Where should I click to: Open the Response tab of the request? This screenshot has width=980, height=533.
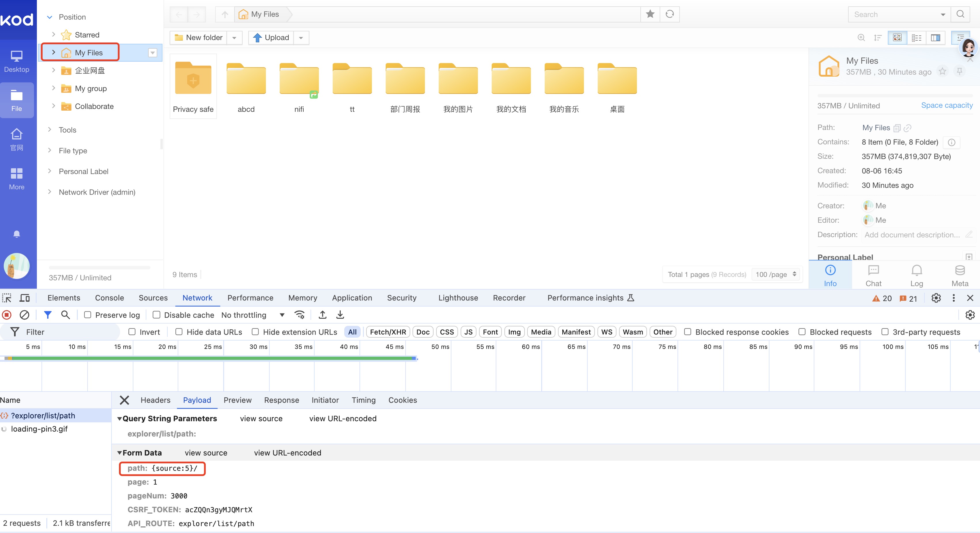[281, 400]
